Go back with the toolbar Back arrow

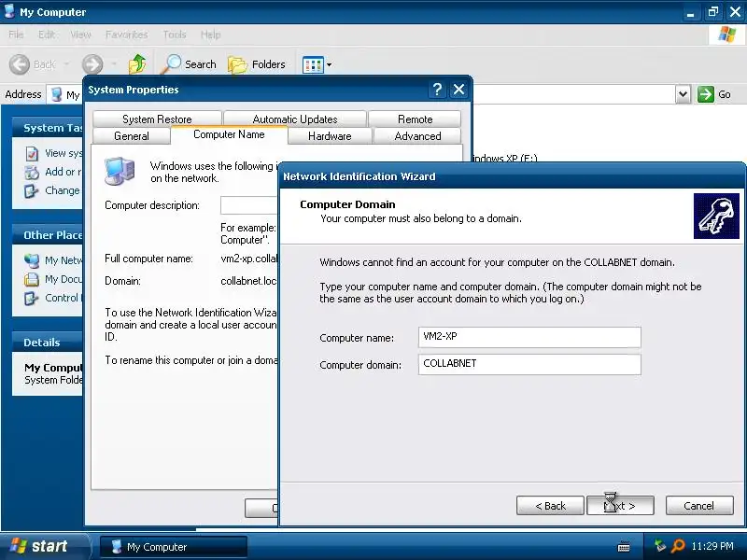coord(20,64)
